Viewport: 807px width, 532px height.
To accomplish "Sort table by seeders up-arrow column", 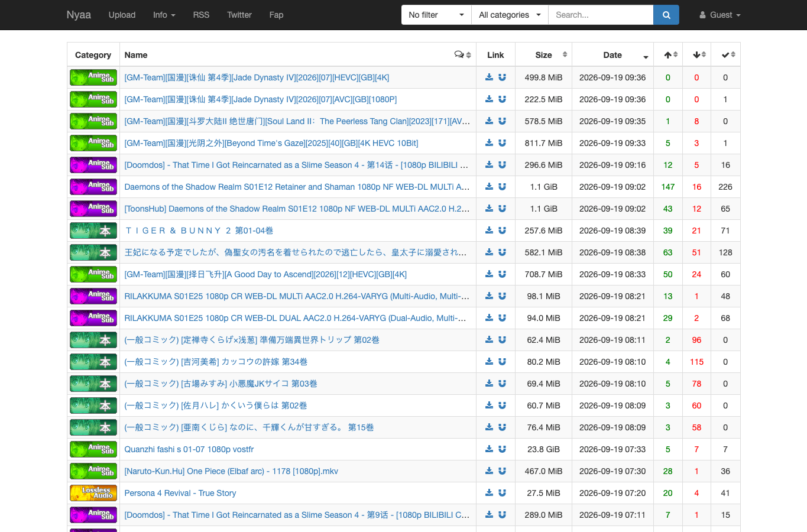I will pos(668,55).
